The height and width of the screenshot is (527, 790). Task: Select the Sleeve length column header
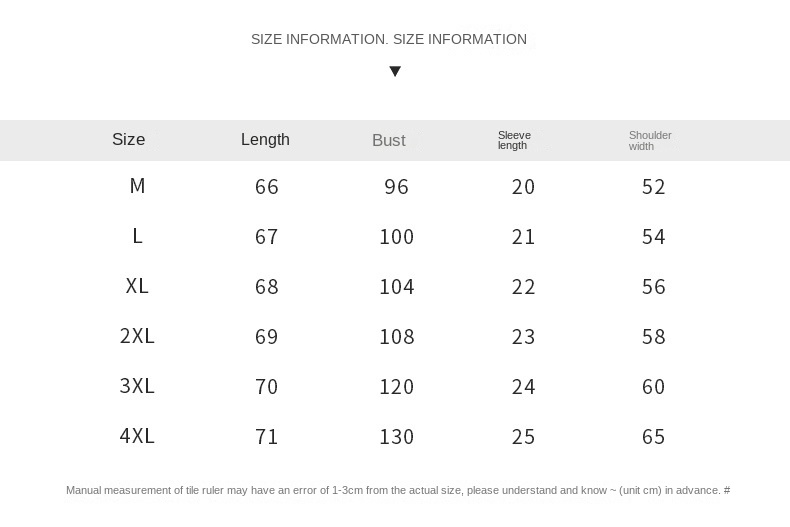pos(514,140)
